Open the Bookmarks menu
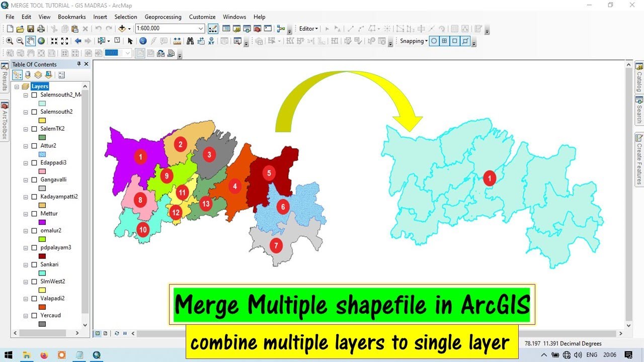The height and width of the screenshot is (362, 644). [72, 17]
